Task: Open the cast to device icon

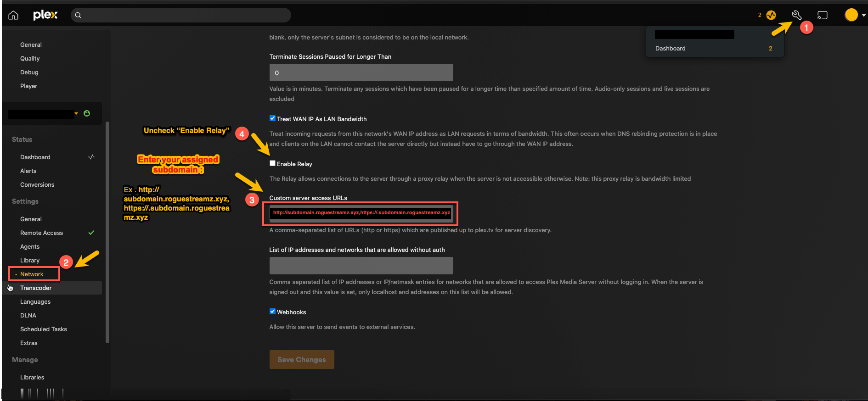Action: pos(823,15)
